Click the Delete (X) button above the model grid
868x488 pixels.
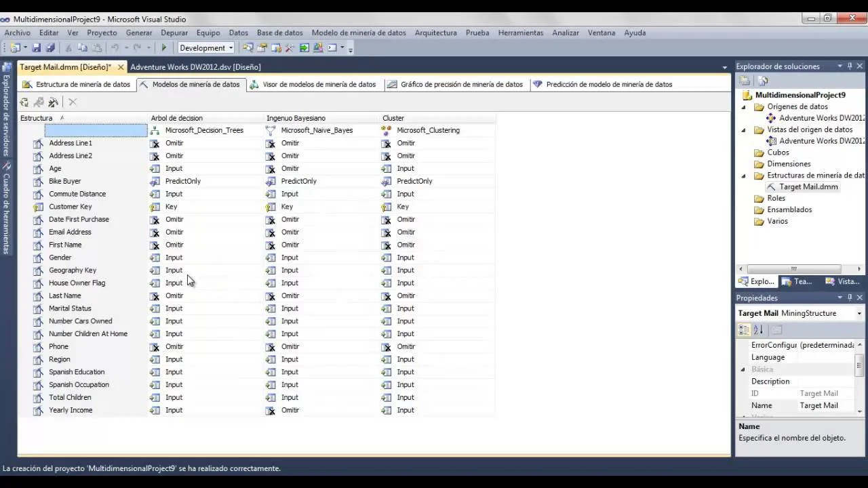click(x=71, y=102)
